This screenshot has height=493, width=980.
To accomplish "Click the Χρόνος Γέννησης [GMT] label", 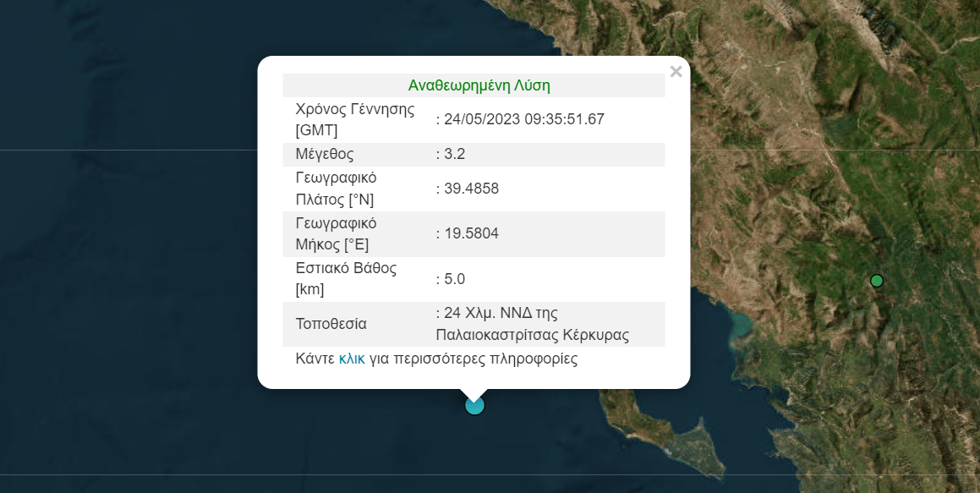I will pyautogui.click(x=355, y=120).
